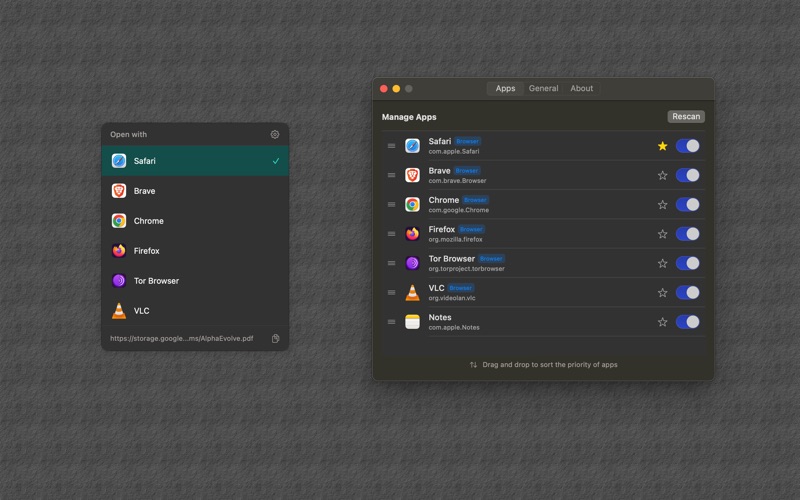Click VLC cone icon in Manage Apps

pyautogui.click(x=412, y=293)
